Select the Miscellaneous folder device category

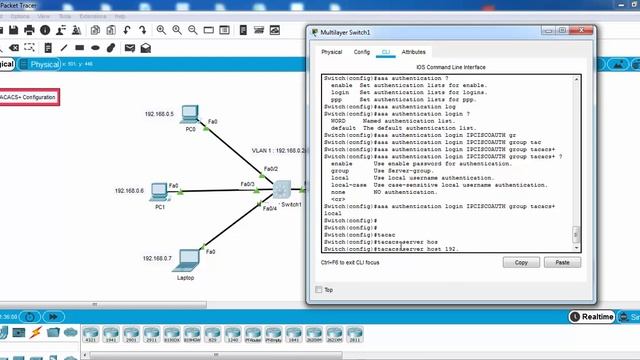tap(53, 333)
